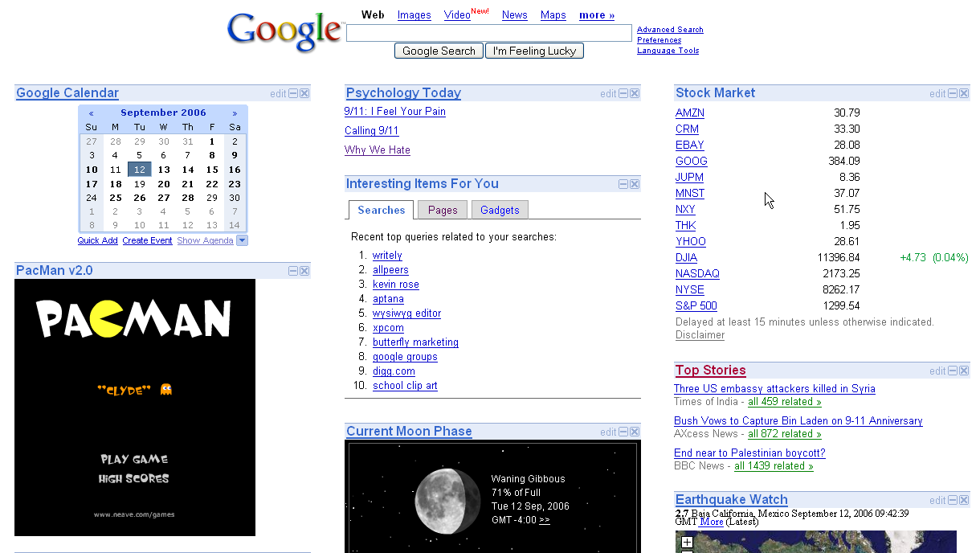Zoom in on the earthquake map

pyautogui.click(x=687, y=543)
